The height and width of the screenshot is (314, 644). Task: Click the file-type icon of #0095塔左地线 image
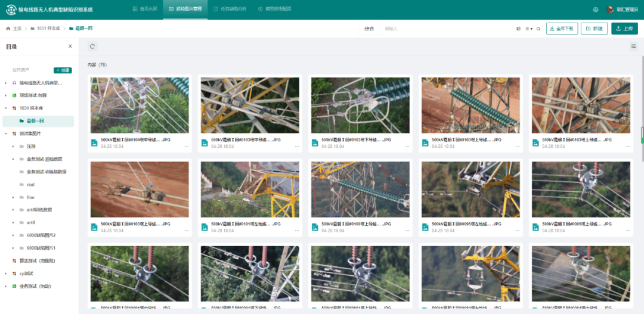[426, 227]
